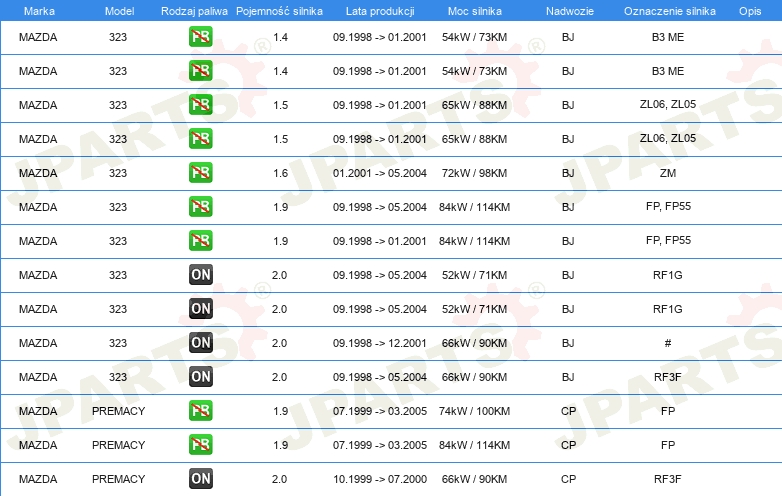Select 'FP, FP55' in the row ending 01.2001
The image size is (782, 496).
point(668,240)
